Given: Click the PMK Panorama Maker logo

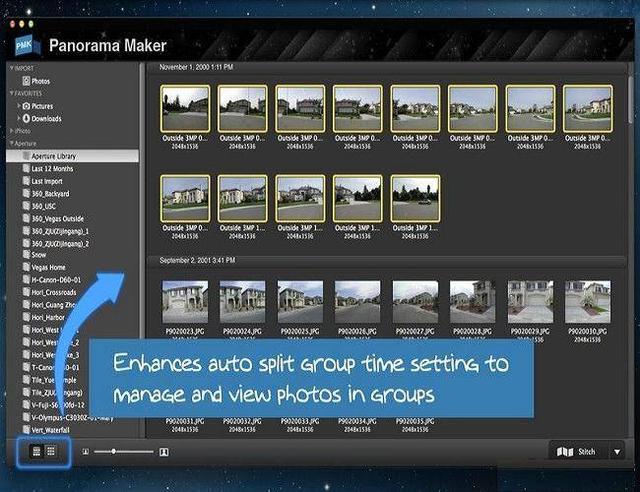Looking at the screenshot, I should coord(27,45).
